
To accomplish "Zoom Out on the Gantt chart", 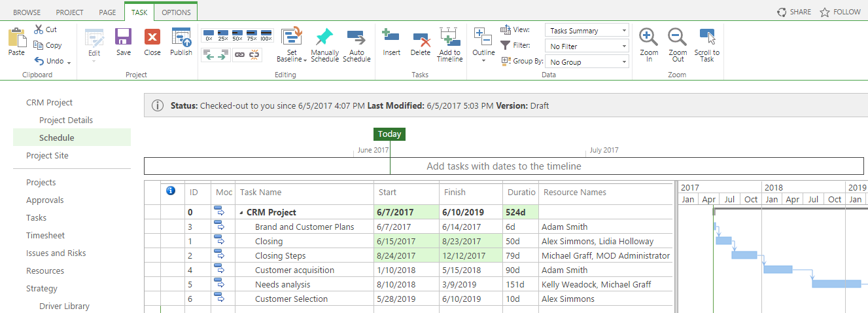I will [x=678, y=45].
